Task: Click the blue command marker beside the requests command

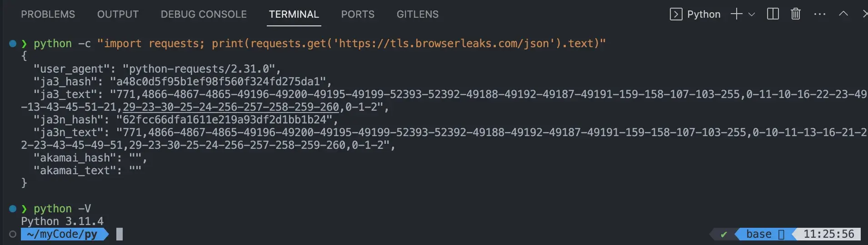Action: (13, 44)
